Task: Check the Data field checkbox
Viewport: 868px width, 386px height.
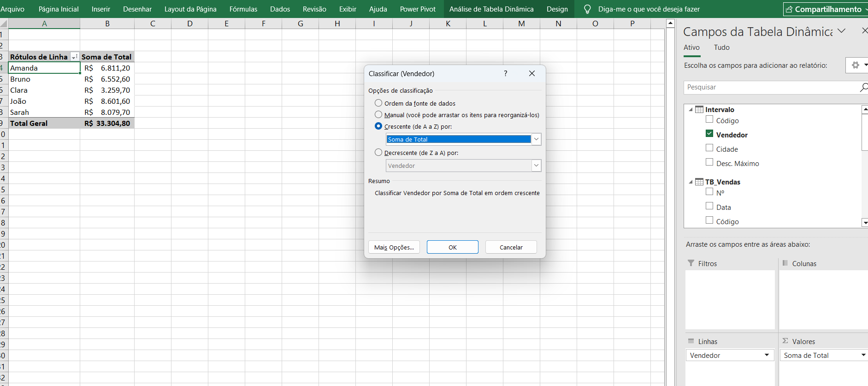Action: (x=709, y=206)
